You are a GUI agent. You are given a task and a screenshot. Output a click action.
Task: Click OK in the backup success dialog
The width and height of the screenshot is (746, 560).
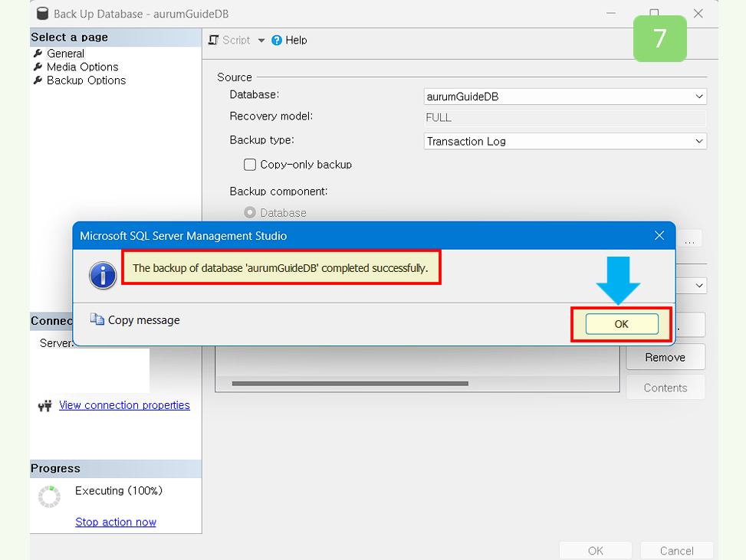[x=621, y=324]
